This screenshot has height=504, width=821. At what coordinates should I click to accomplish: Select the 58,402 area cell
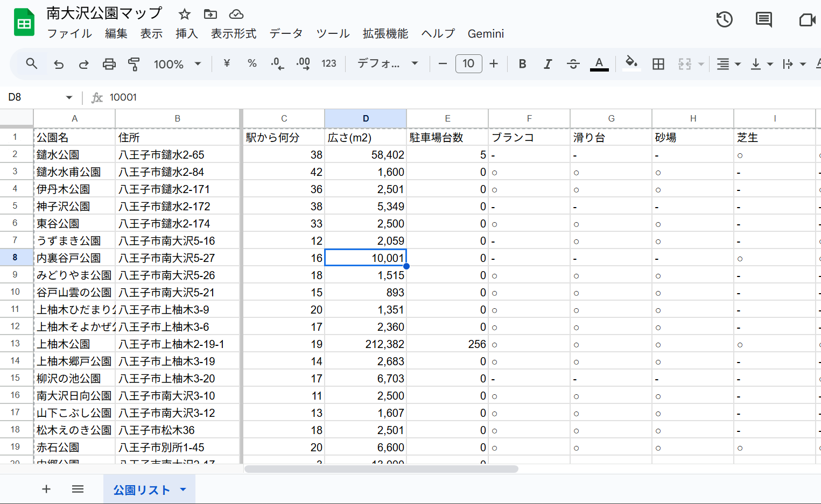pyautogui.click(x=366, y=154)
